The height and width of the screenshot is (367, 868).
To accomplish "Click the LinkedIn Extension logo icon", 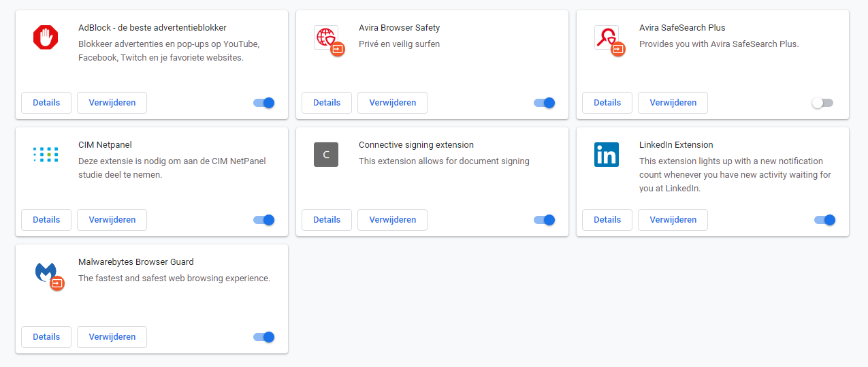I will tap(607, 155).
